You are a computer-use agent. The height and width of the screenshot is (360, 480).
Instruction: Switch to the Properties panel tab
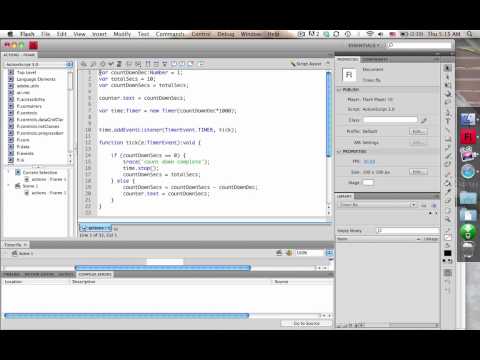347,59
